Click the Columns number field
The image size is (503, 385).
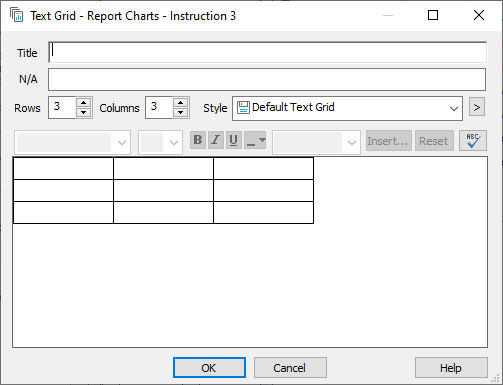tap(159, 107)
